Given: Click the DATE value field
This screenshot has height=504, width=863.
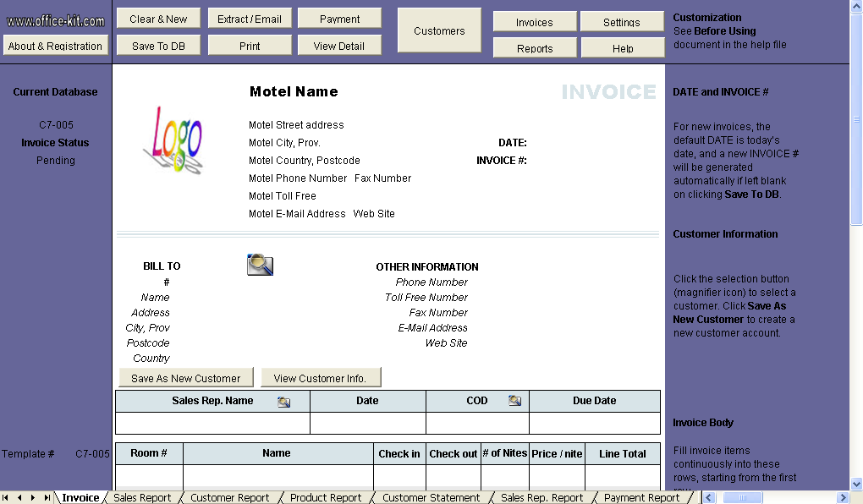Looking at the screenshot, I should click(595, 143).
